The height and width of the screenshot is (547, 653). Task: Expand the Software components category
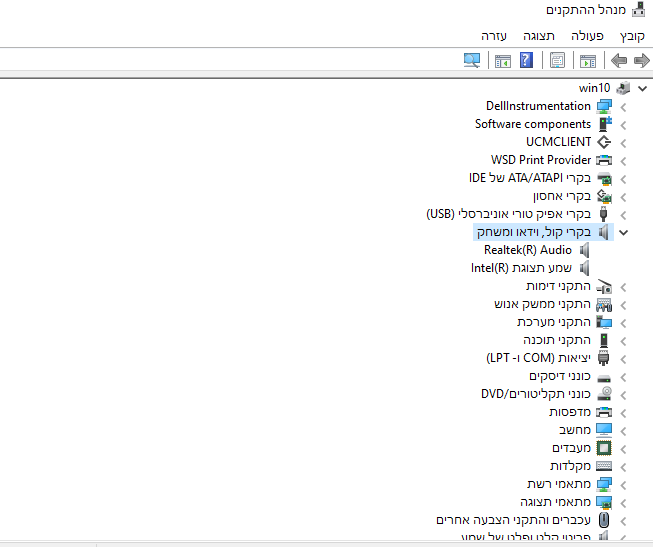[623, 125]
